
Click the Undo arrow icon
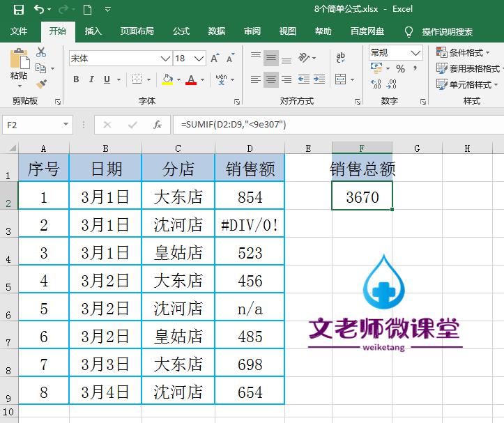(x=39, y=10)
